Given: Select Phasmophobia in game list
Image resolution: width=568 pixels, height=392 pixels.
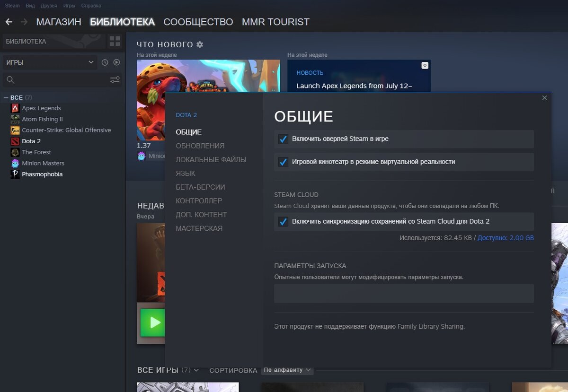Looking at the screenshot, I should pos(42,174).
